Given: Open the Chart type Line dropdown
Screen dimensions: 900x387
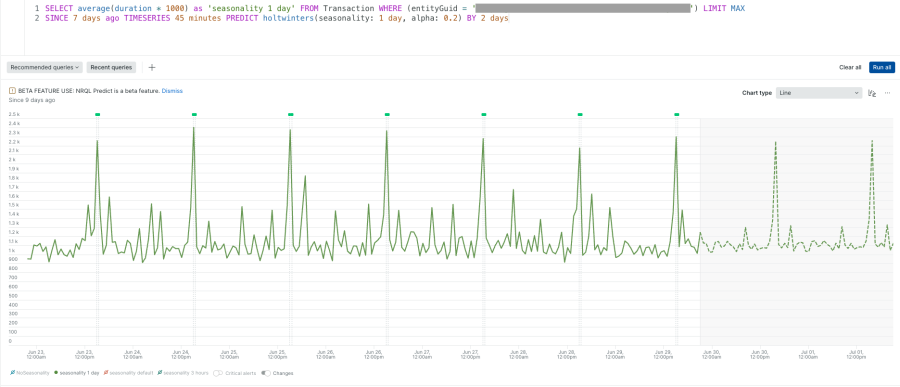Looking at the screenshot, I should tap(819, 92).
